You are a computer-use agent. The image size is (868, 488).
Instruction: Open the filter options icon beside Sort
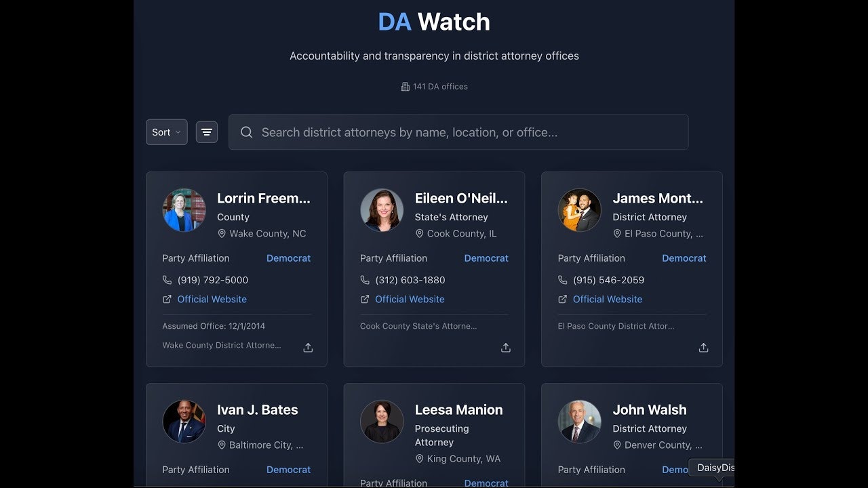[x=206, y=131]
